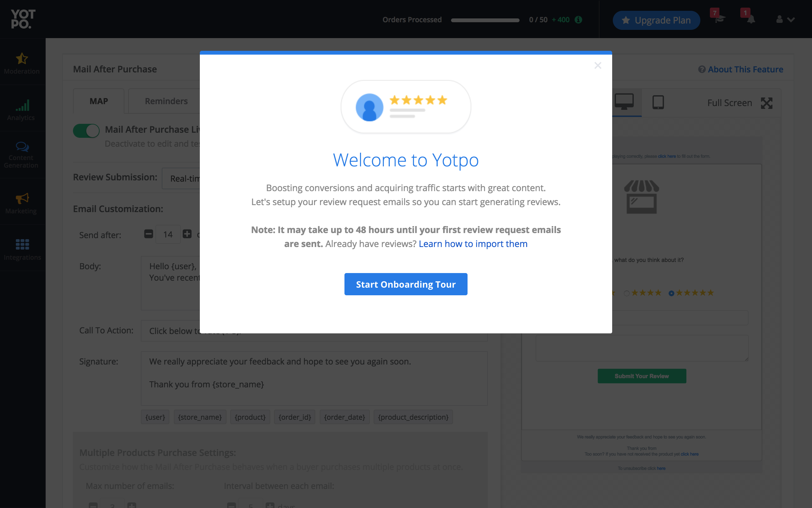Viewport: 812px width, 508px height.
Task: Click the Full Screen expand icon
Action: tap(767, 103)
